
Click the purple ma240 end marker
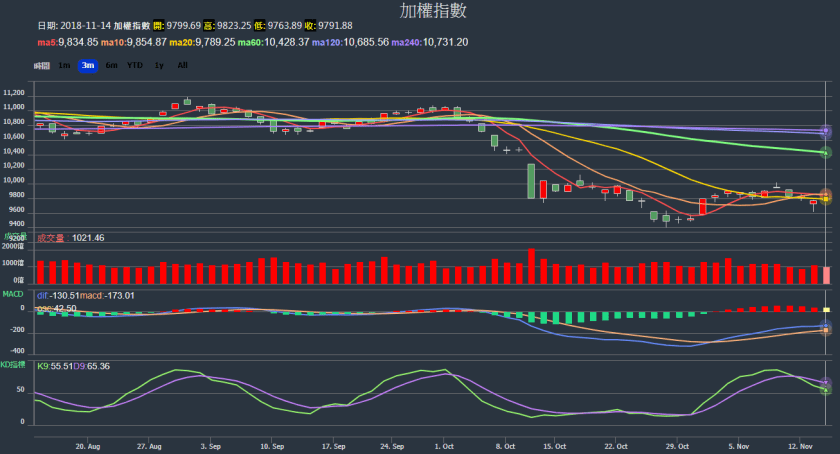tap(826, 131)
